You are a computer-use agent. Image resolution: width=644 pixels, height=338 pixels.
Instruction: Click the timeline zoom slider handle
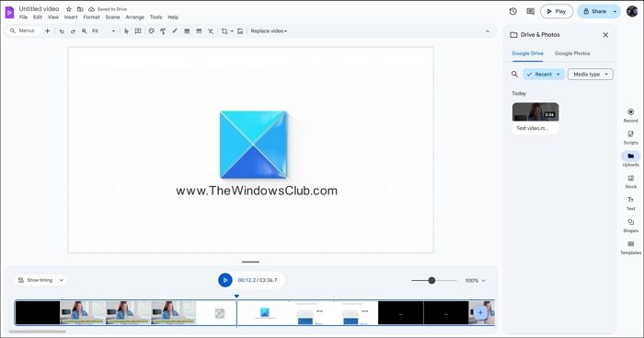coord(431,280)
